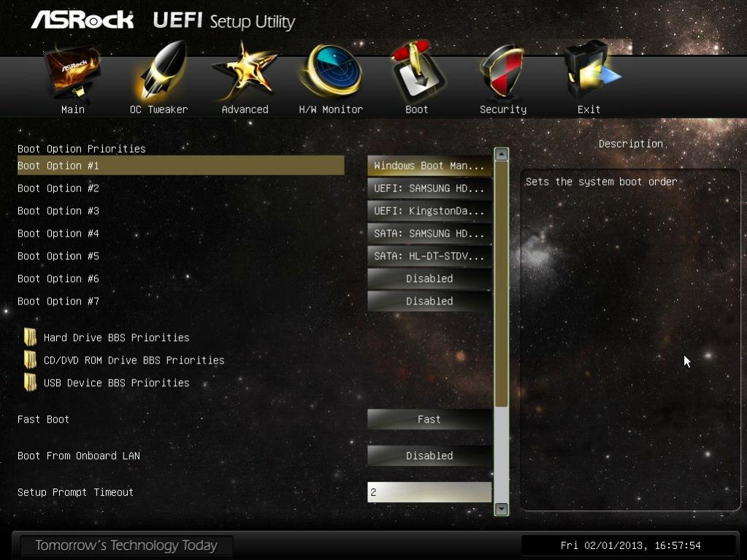
Task: Open Boot Option #5 HL-DT-STDV dropdown
Action: click(429, 256)
